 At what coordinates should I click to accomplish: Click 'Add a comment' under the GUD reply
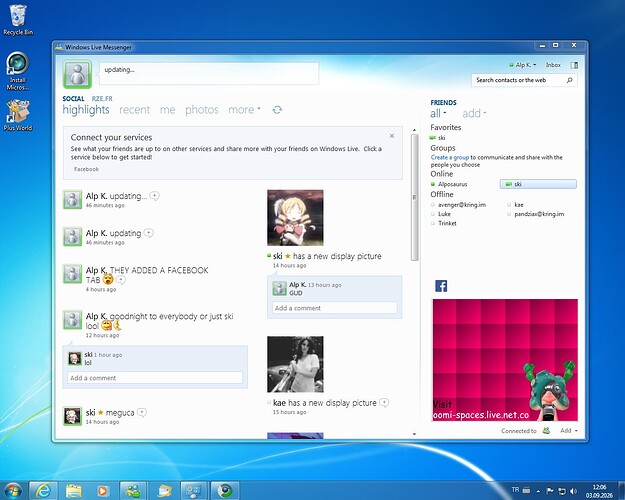point(334,308)
